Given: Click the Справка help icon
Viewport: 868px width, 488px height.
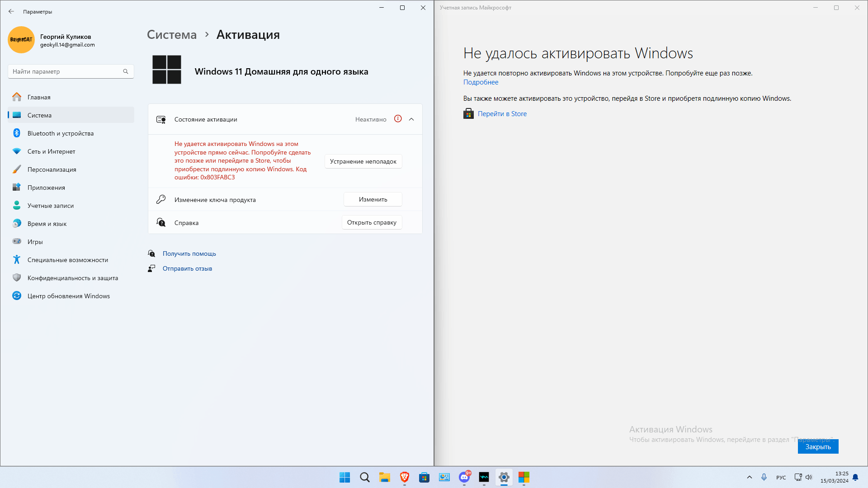Looking at the screenshot, I should [161, 222].
